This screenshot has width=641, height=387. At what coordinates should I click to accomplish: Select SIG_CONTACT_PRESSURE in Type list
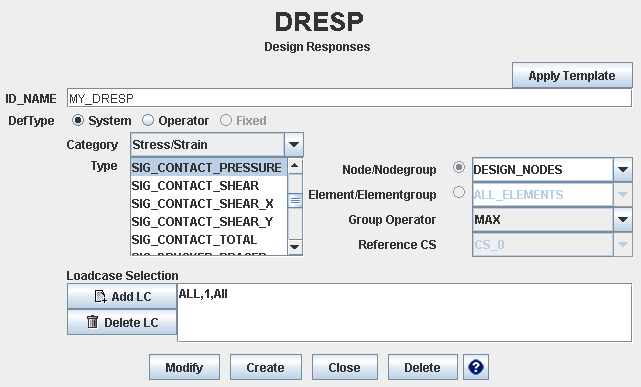click(x=209, y=168)
